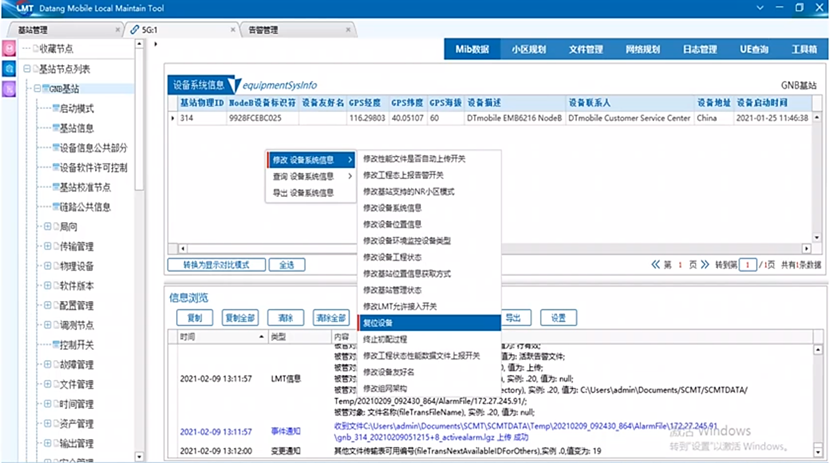Click the 收藏节点 tree item
The height and width of the screenshot is (463, 830).
click(56, 49)
